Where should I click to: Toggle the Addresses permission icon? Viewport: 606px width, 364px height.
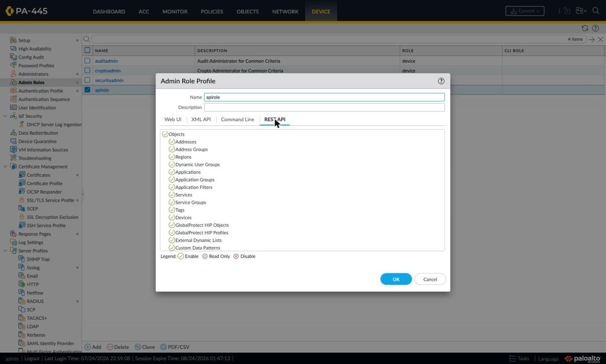172,142
